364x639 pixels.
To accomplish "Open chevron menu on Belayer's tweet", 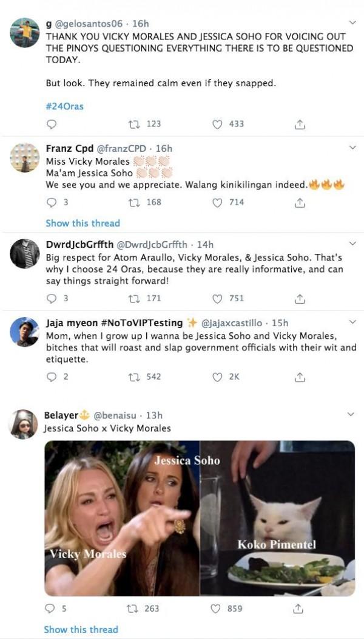I will point(351,414).
